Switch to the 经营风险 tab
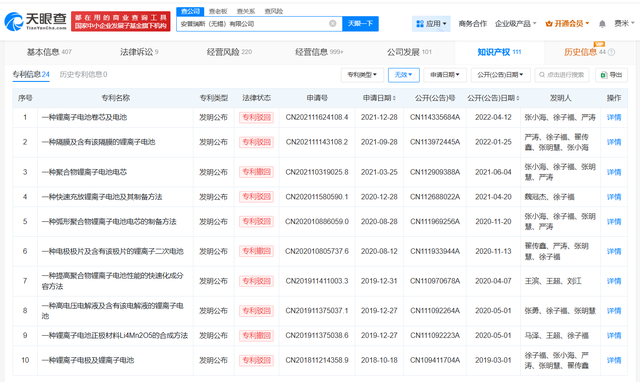 pyautogui.click(x=229, y=52)
